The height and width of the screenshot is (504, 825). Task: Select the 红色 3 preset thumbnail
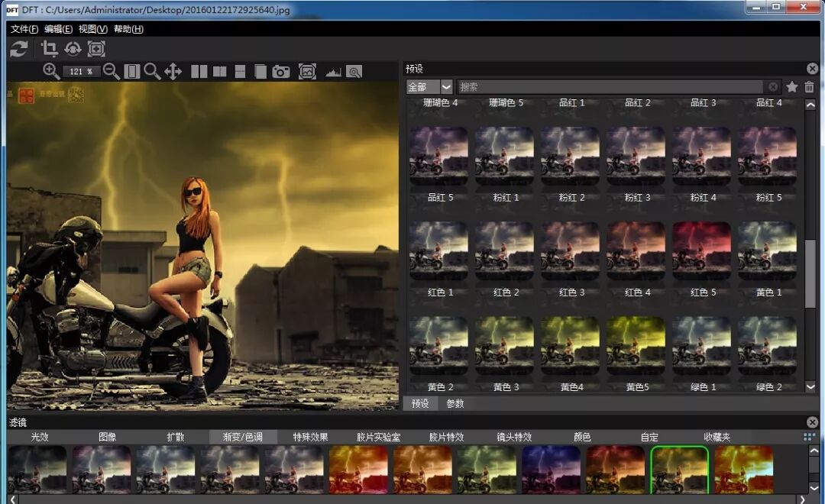pos(569,250)
